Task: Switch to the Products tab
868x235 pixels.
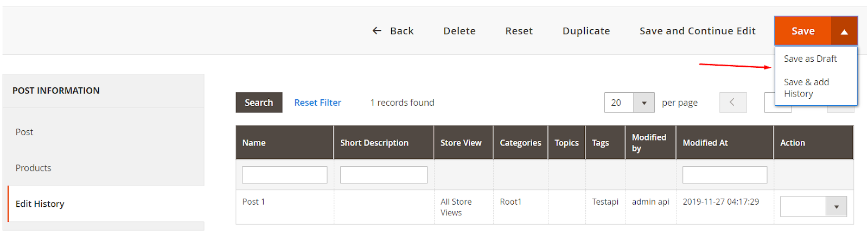Action: click(33, 168)
